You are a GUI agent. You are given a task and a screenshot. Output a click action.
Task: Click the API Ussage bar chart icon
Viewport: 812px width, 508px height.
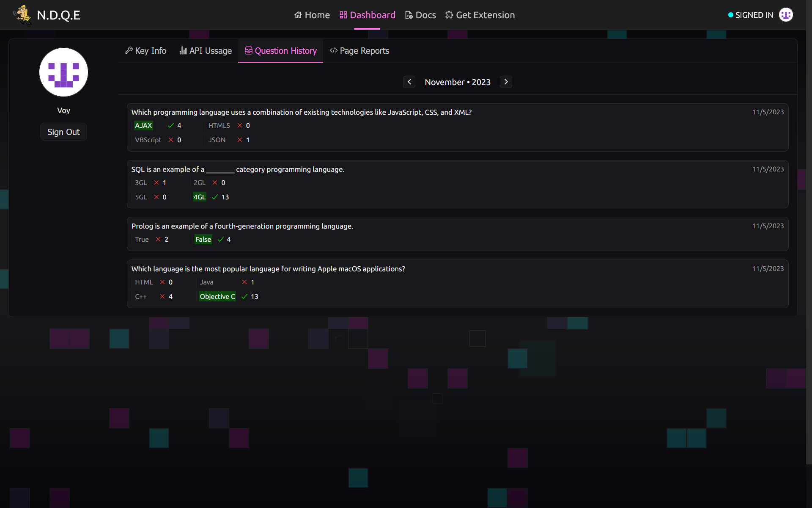point(183,51)
